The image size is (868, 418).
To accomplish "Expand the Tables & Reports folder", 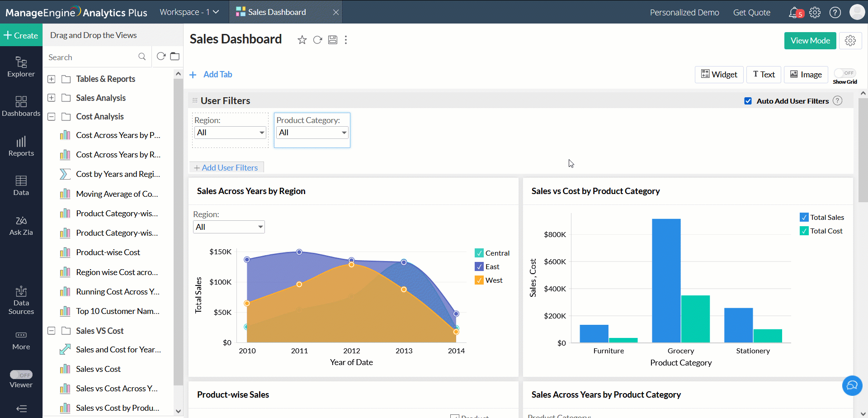I will point(52,79).
